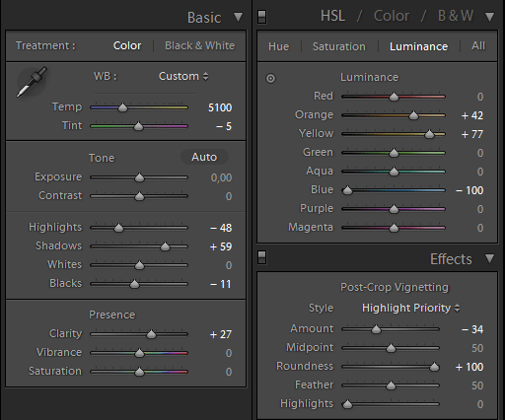Toggle the HSL panel on/off switch
The width and height of the screenshot is (505, 420).
point(262,17)
